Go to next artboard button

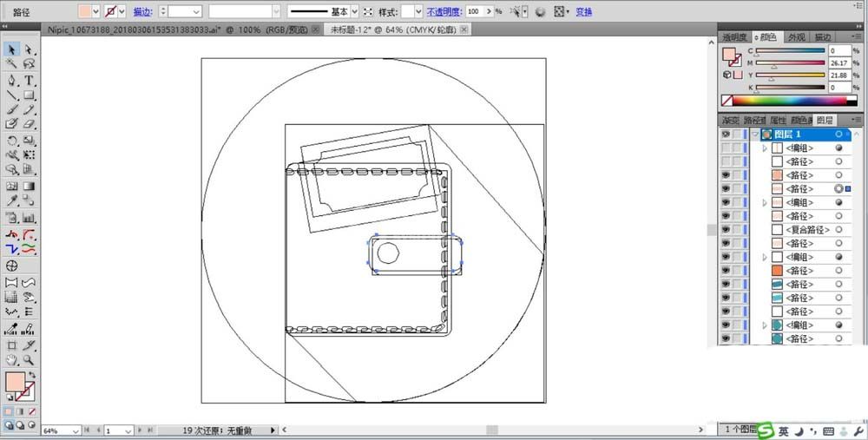(x=140, y=430)
